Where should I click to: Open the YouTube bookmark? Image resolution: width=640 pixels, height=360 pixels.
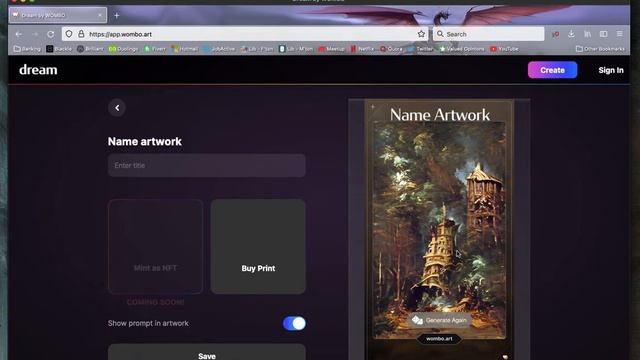click(x=504, y=49)
